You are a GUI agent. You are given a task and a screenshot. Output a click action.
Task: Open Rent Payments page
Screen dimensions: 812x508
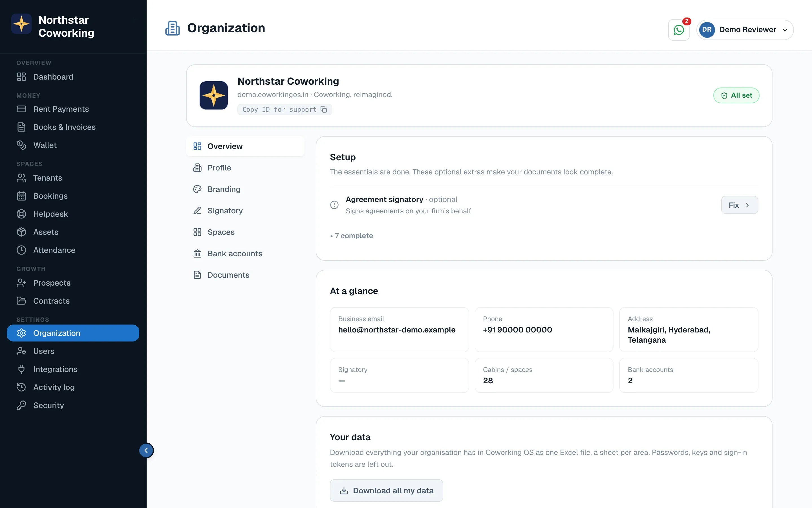click(73, 109)
